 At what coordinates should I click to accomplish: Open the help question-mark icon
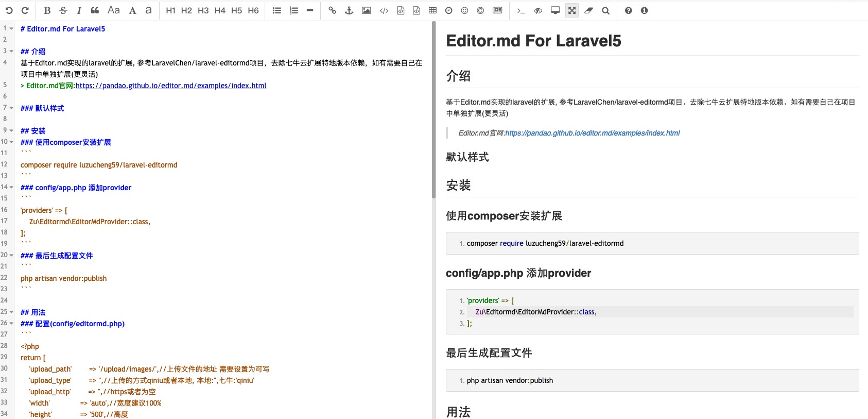tap(628, 10)
